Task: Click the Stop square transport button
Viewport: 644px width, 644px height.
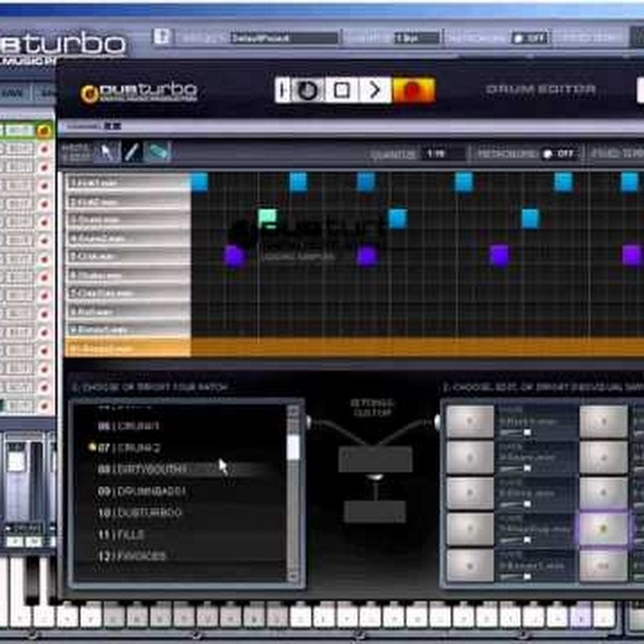Action: point(342,90)
